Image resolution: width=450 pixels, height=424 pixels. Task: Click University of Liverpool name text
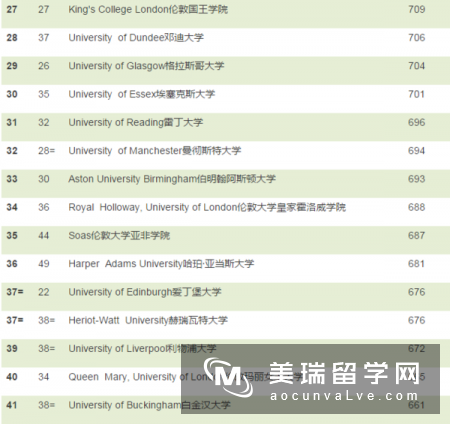[x=142, y=349]
